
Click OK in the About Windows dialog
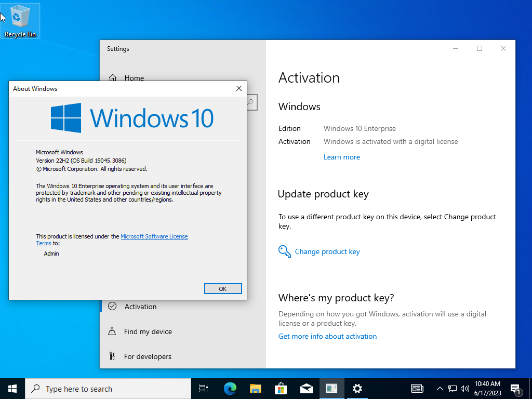click(223, 289)
